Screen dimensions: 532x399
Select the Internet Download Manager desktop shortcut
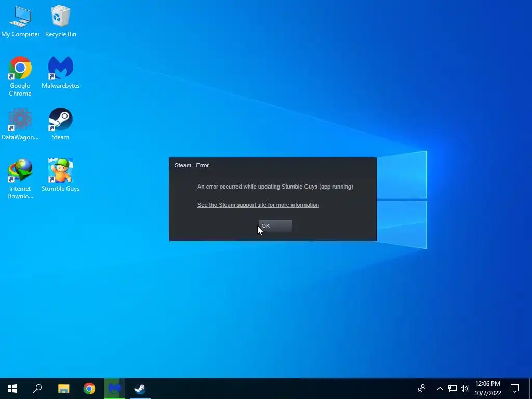20,179
